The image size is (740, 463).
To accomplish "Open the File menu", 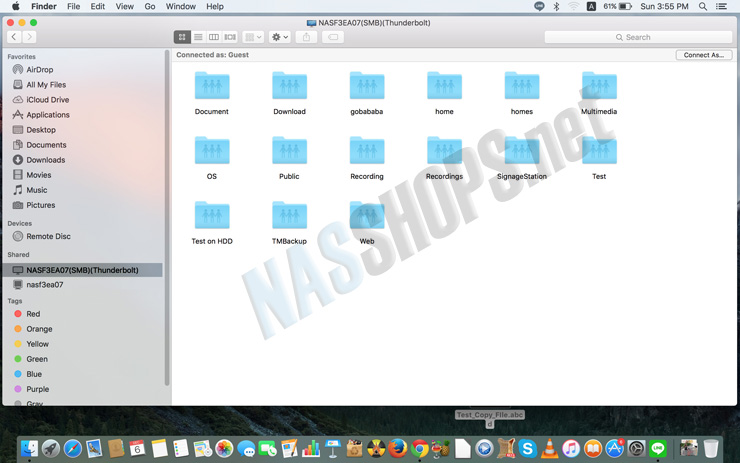I will (x=74, y=6).
